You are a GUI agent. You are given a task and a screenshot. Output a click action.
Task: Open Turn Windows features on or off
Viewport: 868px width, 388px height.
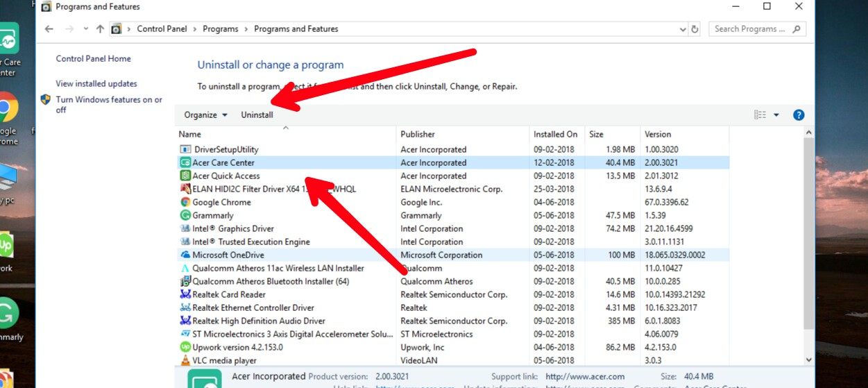click(109, 105)
